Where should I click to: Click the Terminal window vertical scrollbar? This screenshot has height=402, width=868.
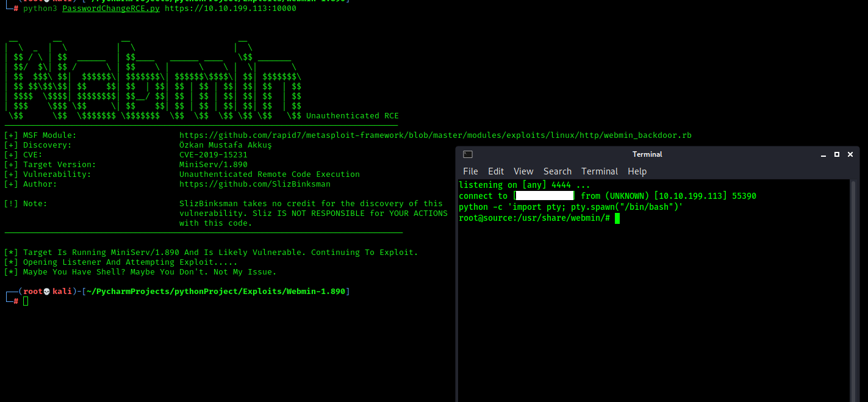point(854,291)
